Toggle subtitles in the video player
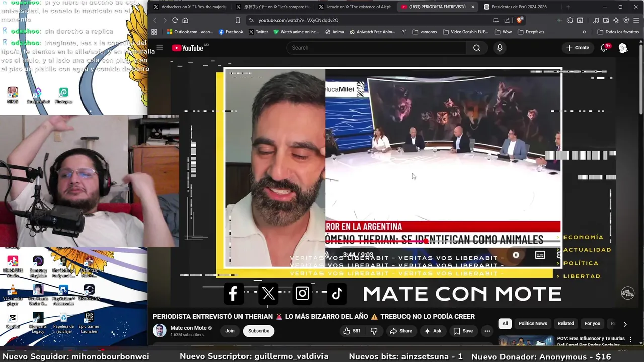This screenshot has height=362, width=644. 540,255
